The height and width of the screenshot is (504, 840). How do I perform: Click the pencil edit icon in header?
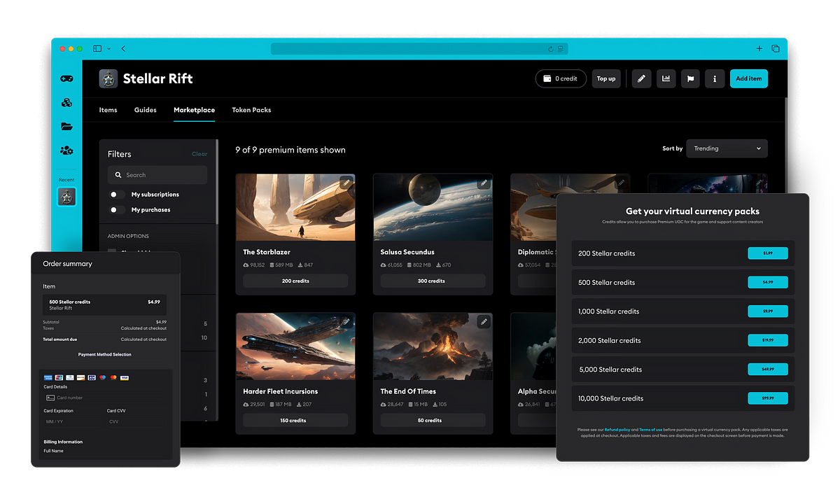tap(641, 78)
